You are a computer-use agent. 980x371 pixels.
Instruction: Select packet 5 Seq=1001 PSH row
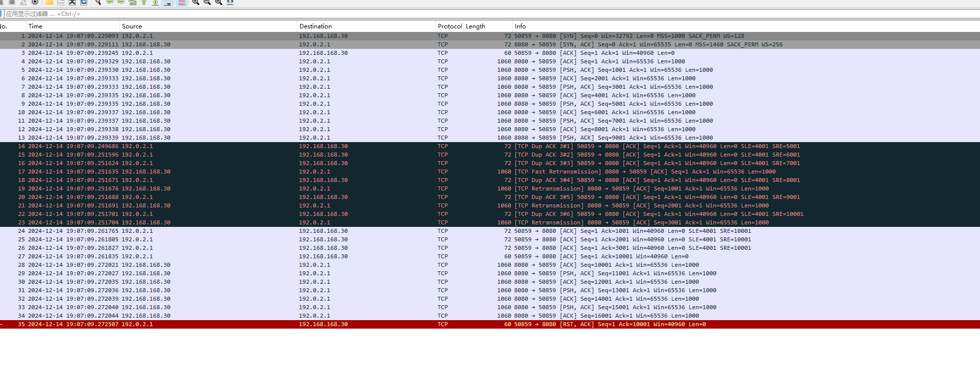[x=490, y=70]
